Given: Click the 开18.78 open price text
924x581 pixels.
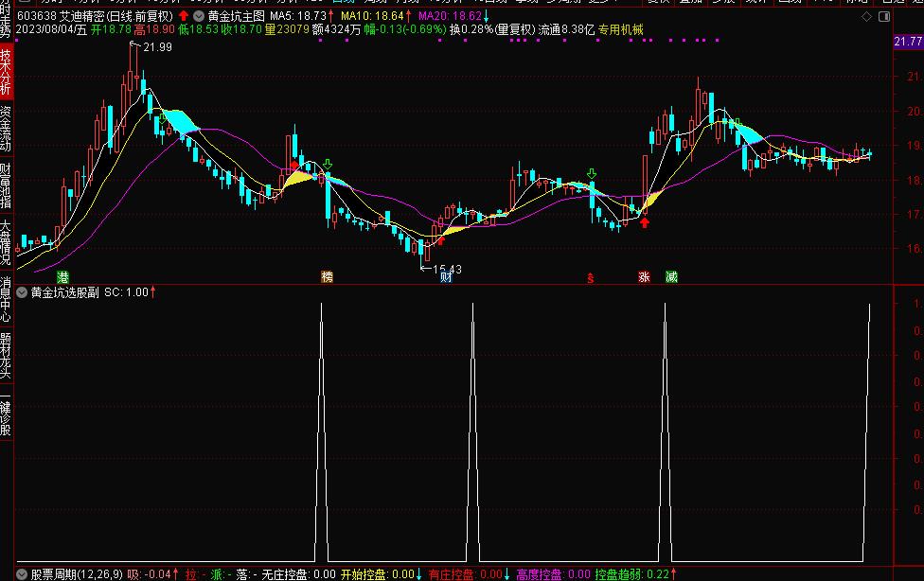Looking at the screenshot, I should [x=111, y=29].
